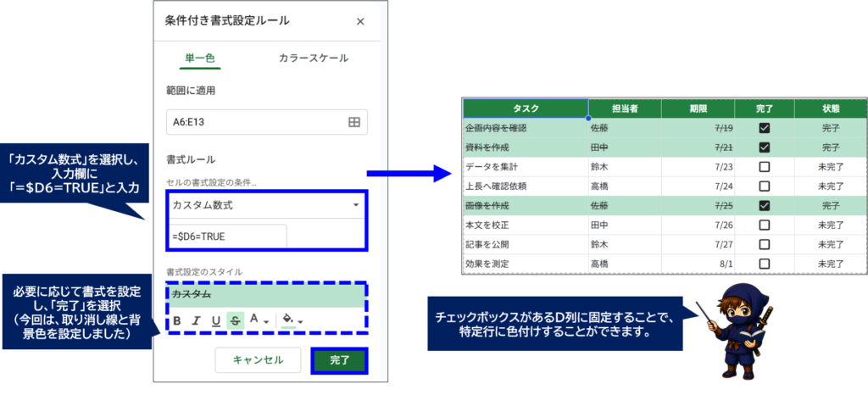Select the タスク header cell

tap(526, 109)
